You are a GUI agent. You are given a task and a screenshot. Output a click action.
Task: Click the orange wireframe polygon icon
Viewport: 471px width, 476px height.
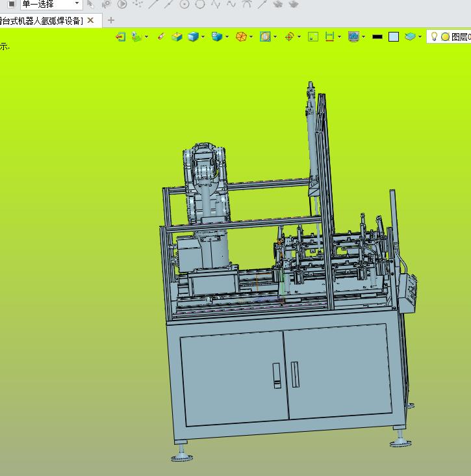coord(242,37)
